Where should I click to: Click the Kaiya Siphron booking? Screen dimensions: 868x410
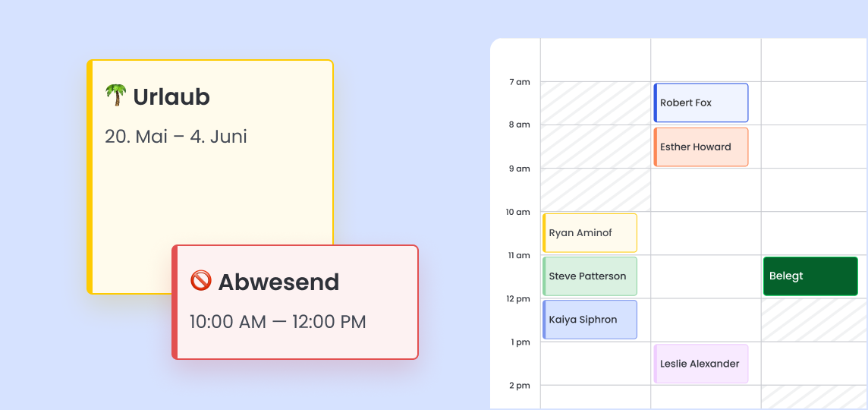[x=590, y=320]
